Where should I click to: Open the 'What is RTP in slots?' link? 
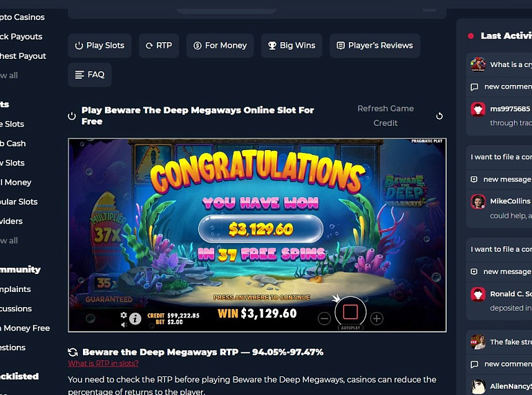(x=103, y=363)
